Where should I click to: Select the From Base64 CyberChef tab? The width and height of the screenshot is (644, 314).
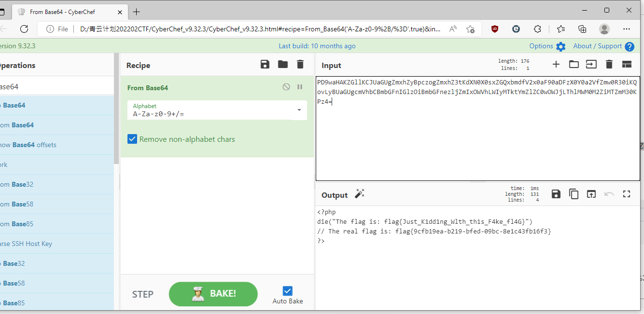click(70, 12)
